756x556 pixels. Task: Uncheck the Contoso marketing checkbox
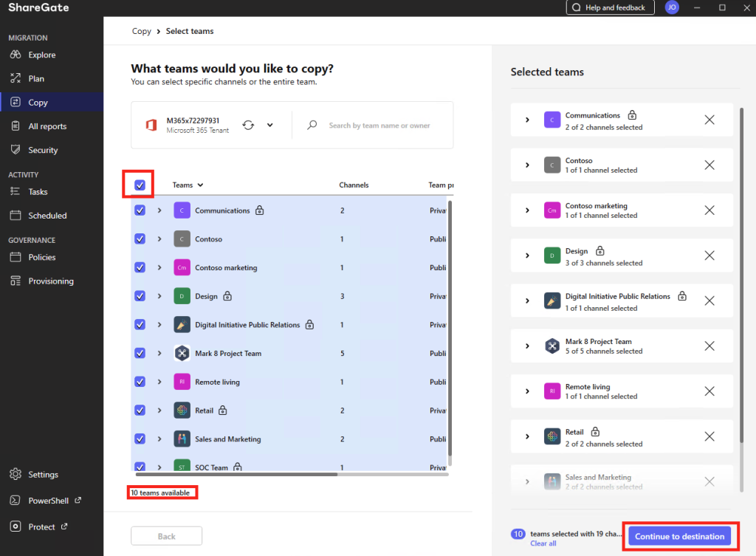[140, 267]
